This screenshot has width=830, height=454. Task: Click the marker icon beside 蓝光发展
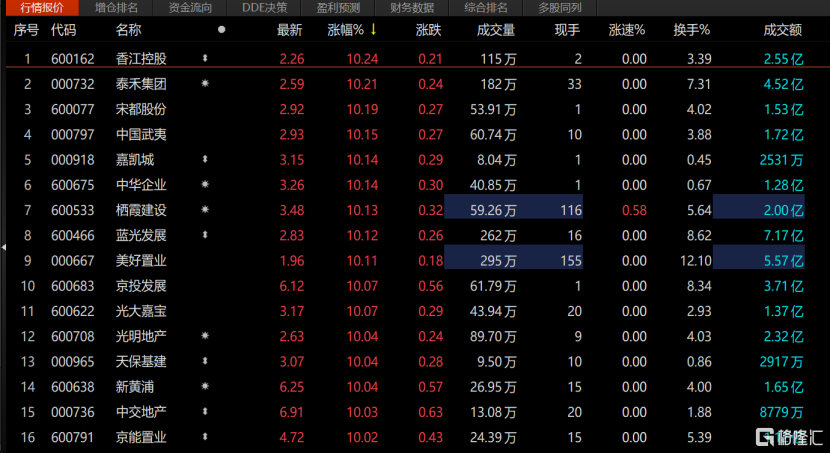coord(205,235)
